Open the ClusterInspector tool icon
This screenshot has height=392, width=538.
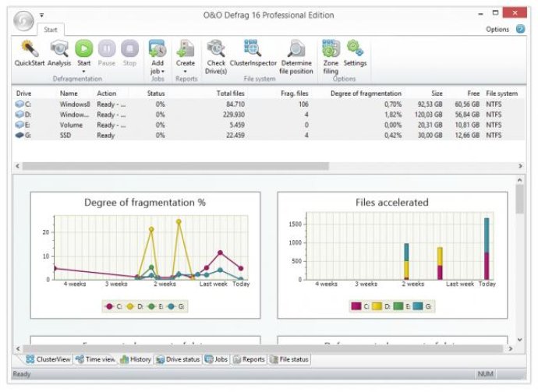point(253,48)
